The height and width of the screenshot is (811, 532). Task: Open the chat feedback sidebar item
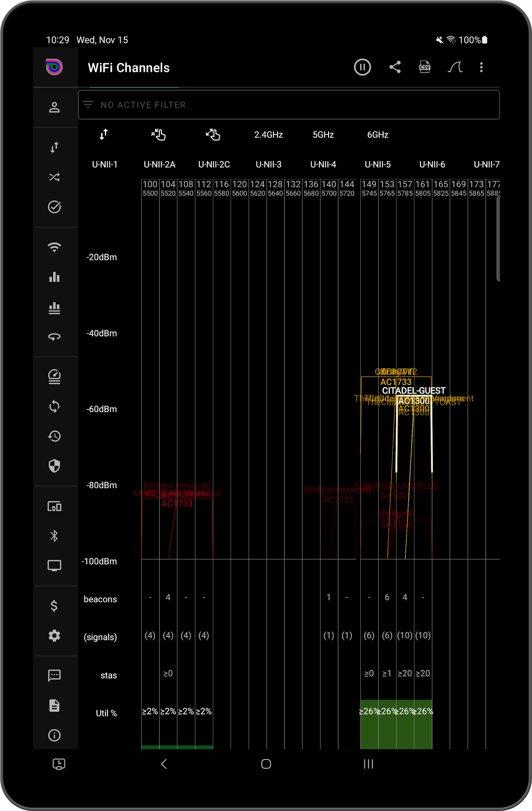(x=54, y=675)
